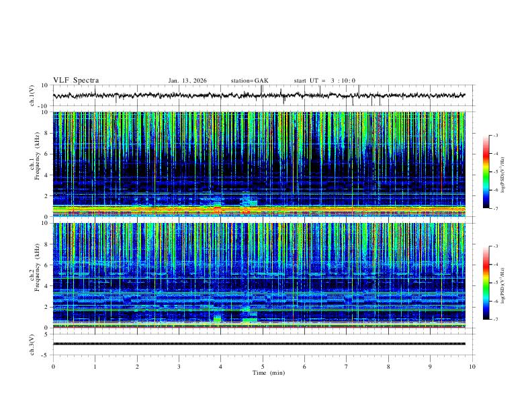This screenshot has width=532, height=411.
Task: Click the "ch.1(V)" waveform axis label
Action: pos(32,95)
